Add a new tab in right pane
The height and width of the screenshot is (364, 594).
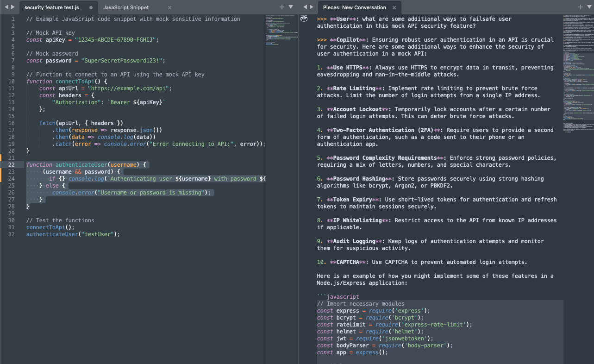(x=581, y=7)
